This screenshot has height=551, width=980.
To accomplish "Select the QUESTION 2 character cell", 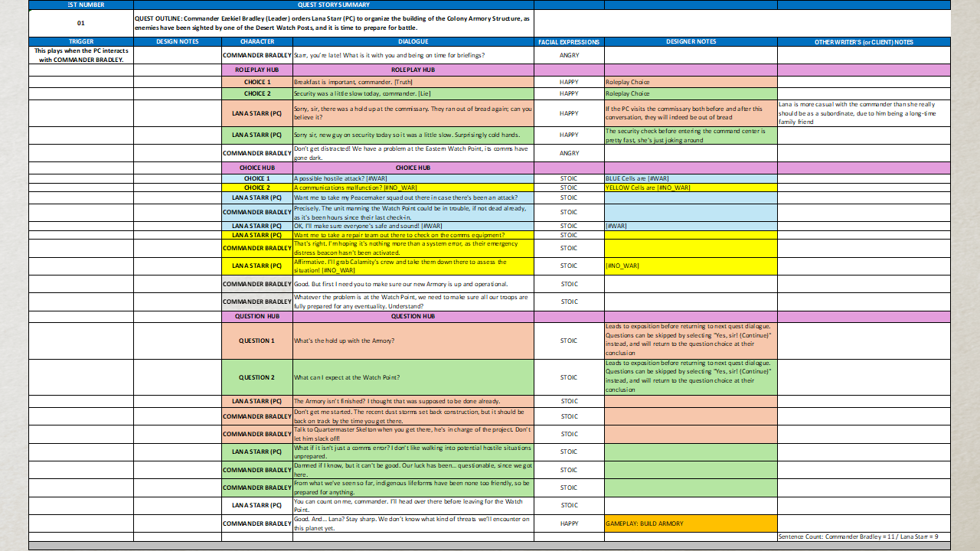I will click(256, 377).
